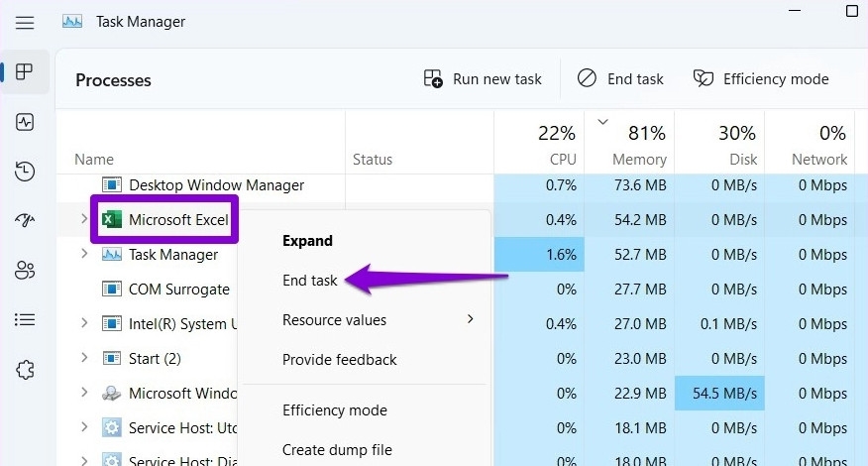The image size is (868, 466).
Task: Choose Create dump file in context menu
Action: pyautogui.click(x=337, y=450)
